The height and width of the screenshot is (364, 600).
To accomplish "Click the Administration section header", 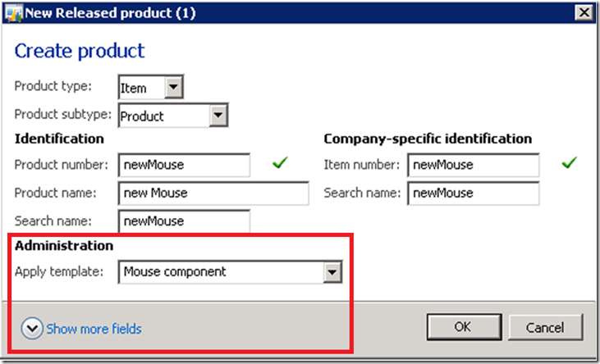I will 64,245.
